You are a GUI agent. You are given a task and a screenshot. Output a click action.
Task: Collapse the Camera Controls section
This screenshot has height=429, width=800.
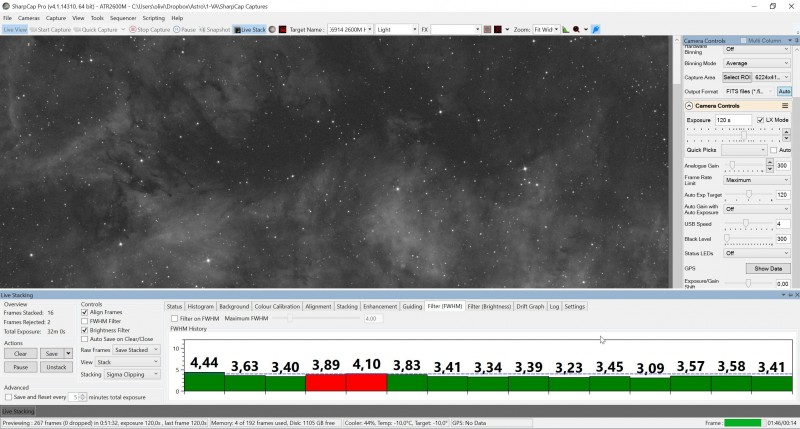point(689,106)
